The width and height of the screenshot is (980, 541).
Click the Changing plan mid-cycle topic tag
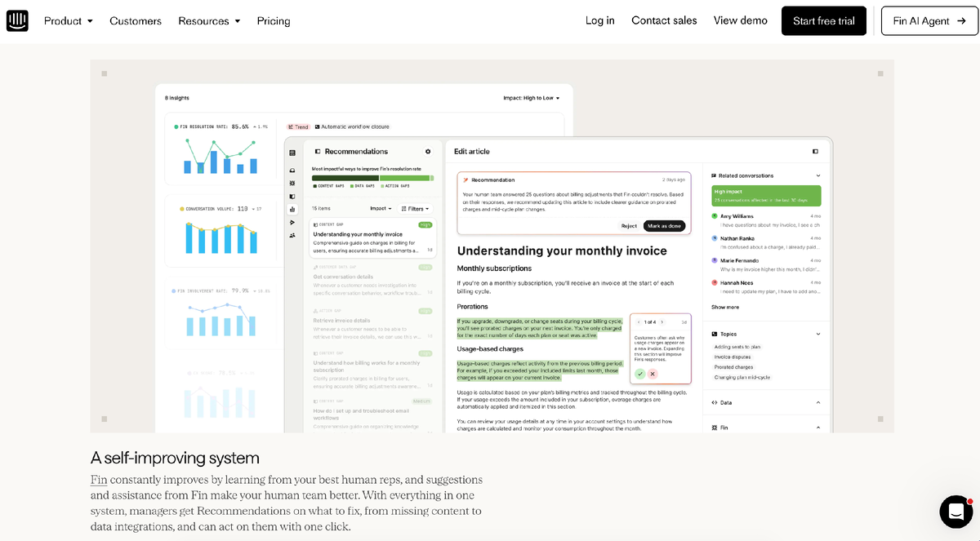point(742,377)
